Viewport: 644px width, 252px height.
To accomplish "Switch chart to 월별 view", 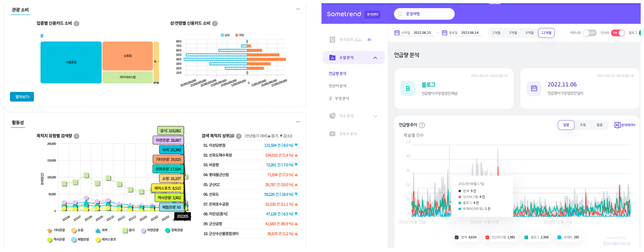I will (599, 125).
